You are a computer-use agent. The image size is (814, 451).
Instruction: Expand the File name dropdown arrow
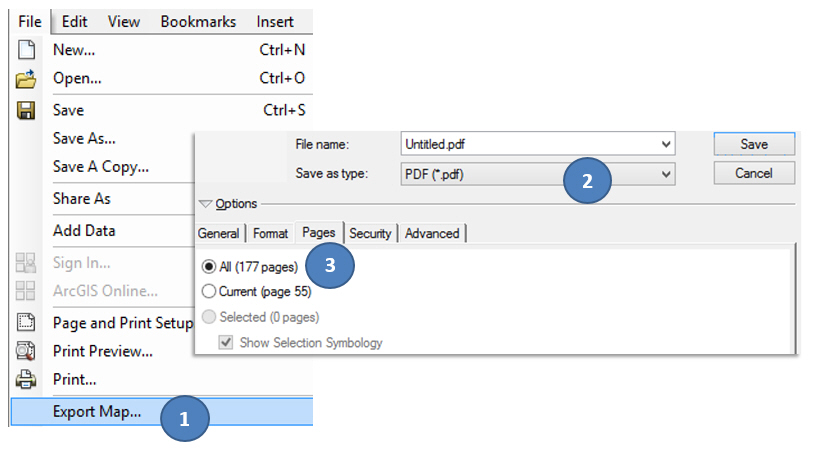667,144
